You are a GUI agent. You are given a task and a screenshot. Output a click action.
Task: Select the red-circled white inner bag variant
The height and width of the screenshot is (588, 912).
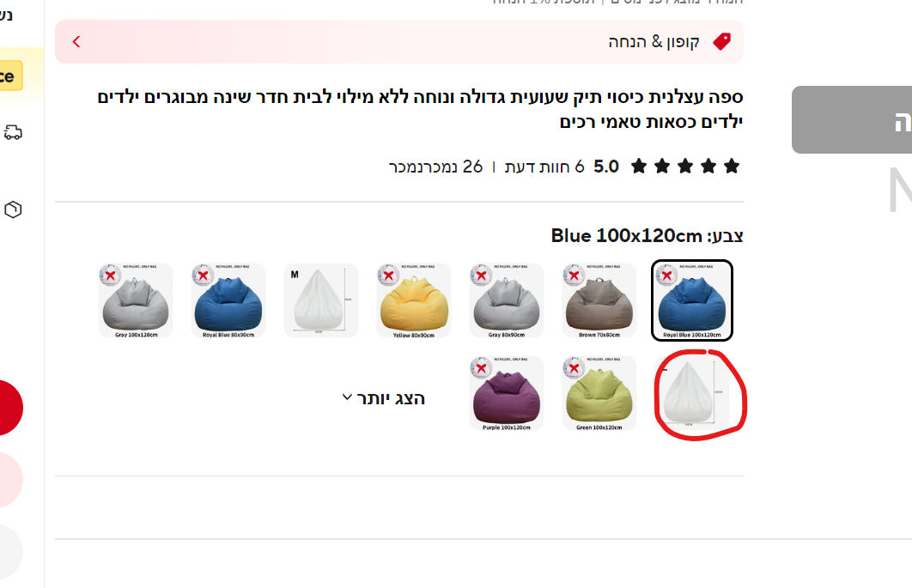point(691,393)
